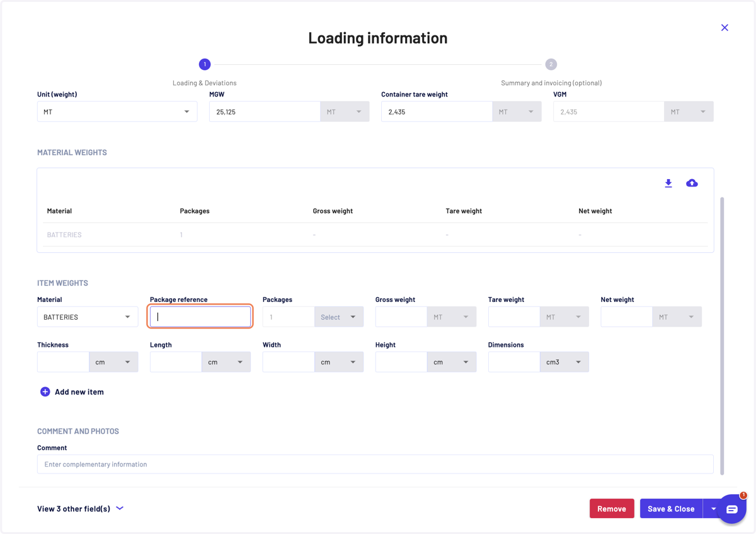
Task: Open Thickness cm unit dropdown
Action: (113, 362)
